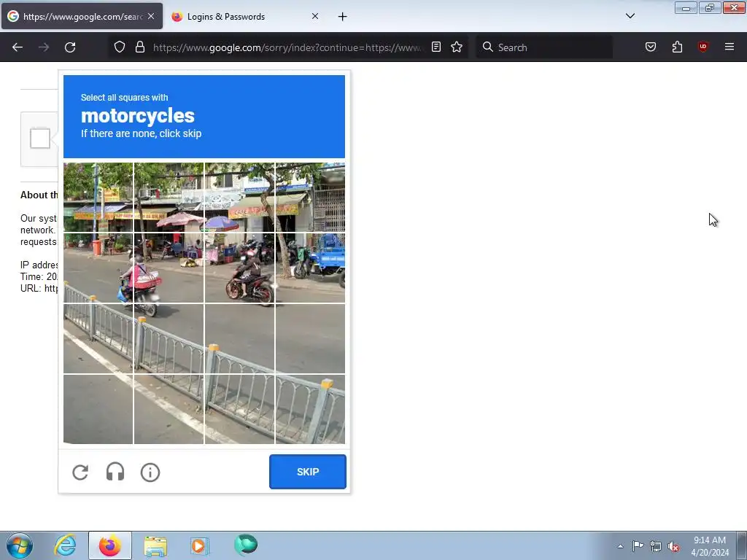Image resolution: width=747 pixels, height=560 pixels.
Task: Reload the captcha challenge
Action: point(80,472)
